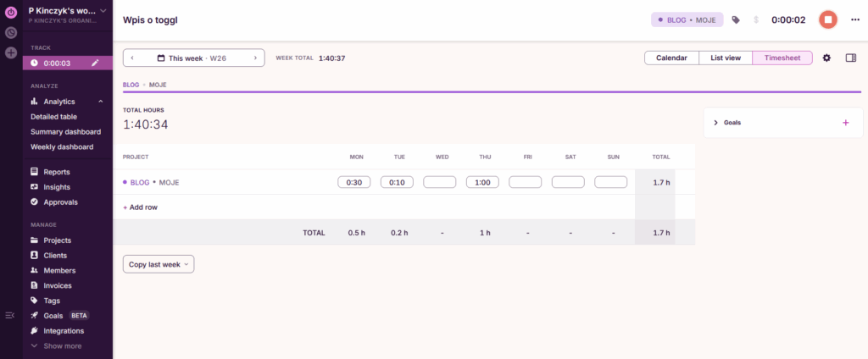Open the 'This week · W26' date picker
Viewport: 868px width, 359px height.
pyautogui.click(x=192, y=58)
